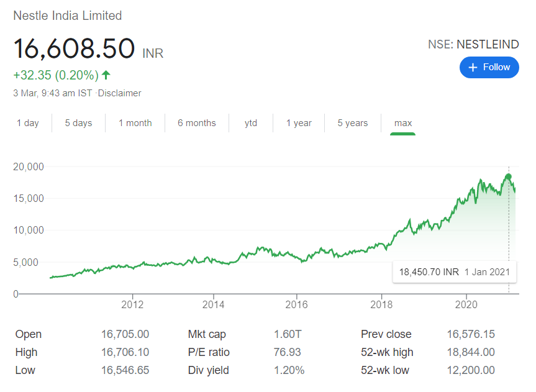Click the Mkt cap label
This screenshot has width=536, height=392.
click(x=207, y=334)
